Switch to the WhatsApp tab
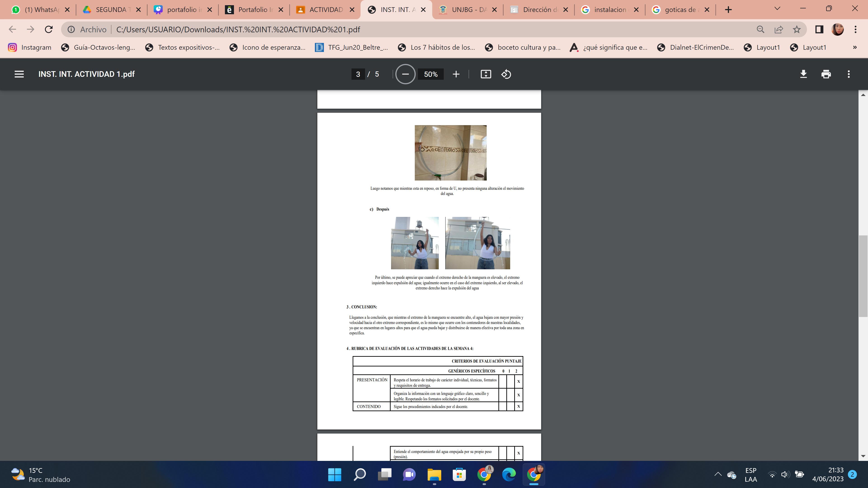Image resolution: width=868 pixels, height=488 pixels. click(37, 10)
